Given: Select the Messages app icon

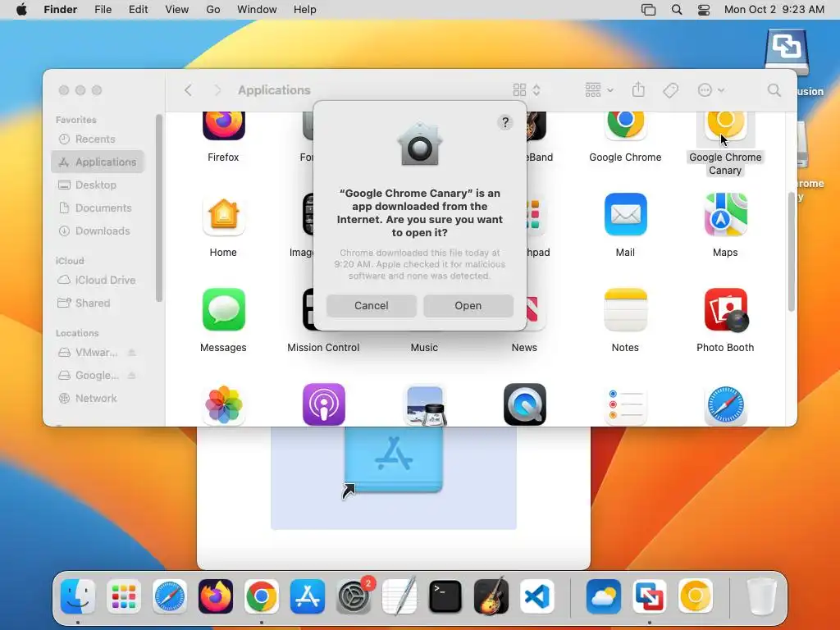Looking at the screenshot, I should tap(223, 309).
